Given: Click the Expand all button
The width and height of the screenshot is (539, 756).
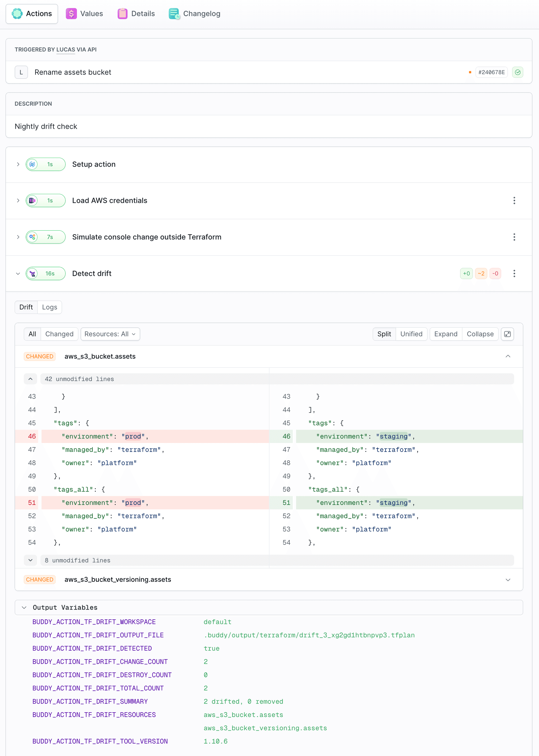Looking at the screenshot, I should pos(446,334).
